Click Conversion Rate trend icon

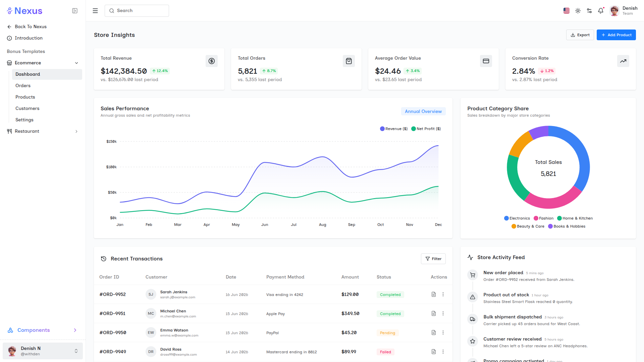[623, 61]
